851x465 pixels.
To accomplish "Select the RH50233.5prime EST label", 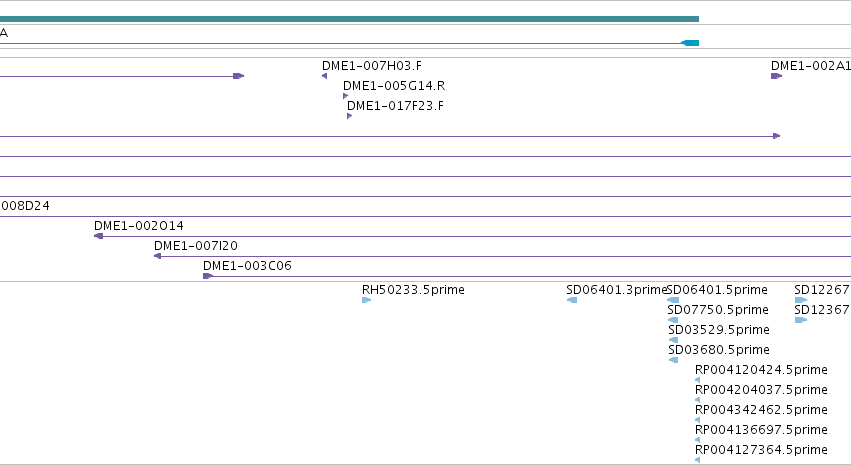I will point(414,290).
